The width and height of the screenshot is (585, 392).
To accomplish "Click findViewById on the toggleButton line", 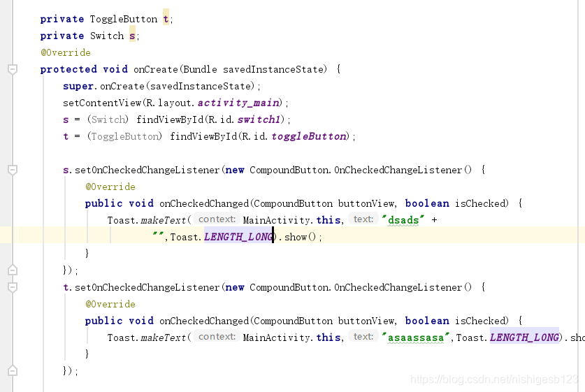I will [x=203, y=136].
